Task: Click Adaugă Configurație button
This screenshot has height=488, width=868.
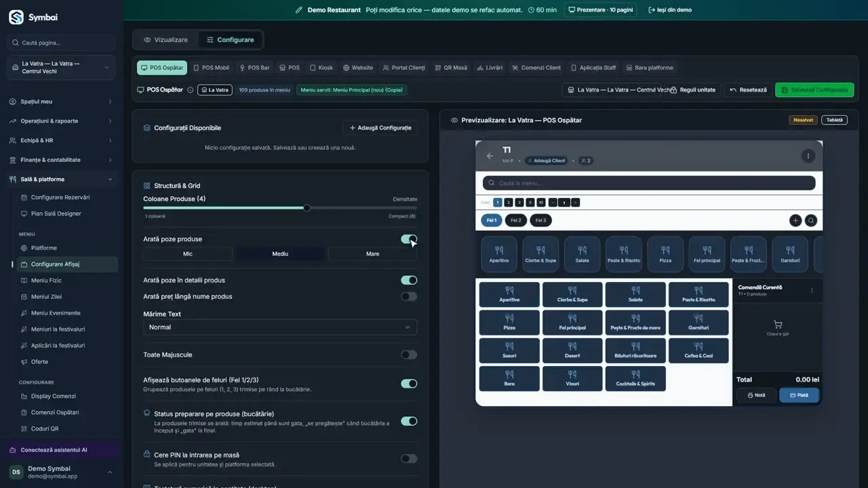Action: tap(380, 128)
